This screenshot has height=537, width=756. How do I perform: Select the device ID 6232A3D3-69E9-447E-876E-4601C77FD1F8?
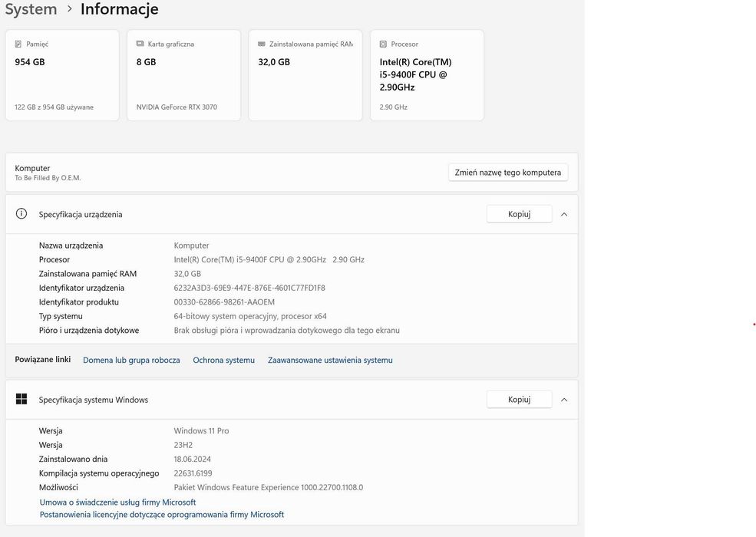[x=249, y=288]
